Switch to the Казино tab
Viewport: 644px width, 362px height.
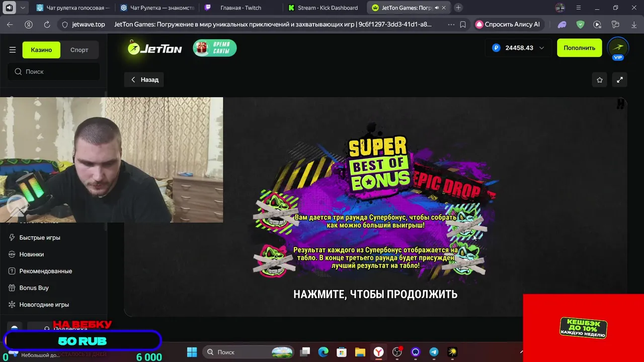tap(41, 50)
